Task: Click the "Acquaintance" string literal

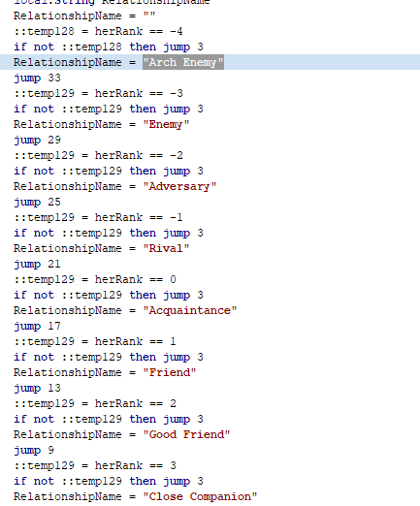Action: point(190,310)
